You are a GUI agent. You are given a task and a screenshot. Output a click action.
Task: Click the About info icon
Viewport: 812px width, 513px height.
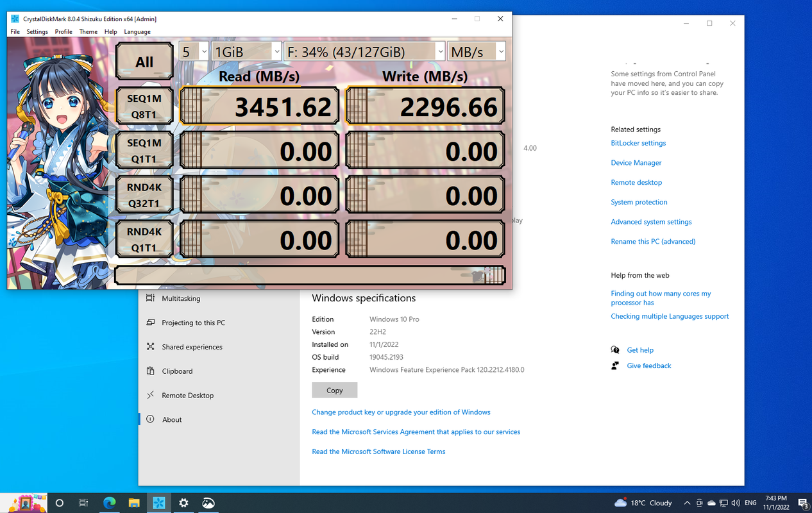150,419
